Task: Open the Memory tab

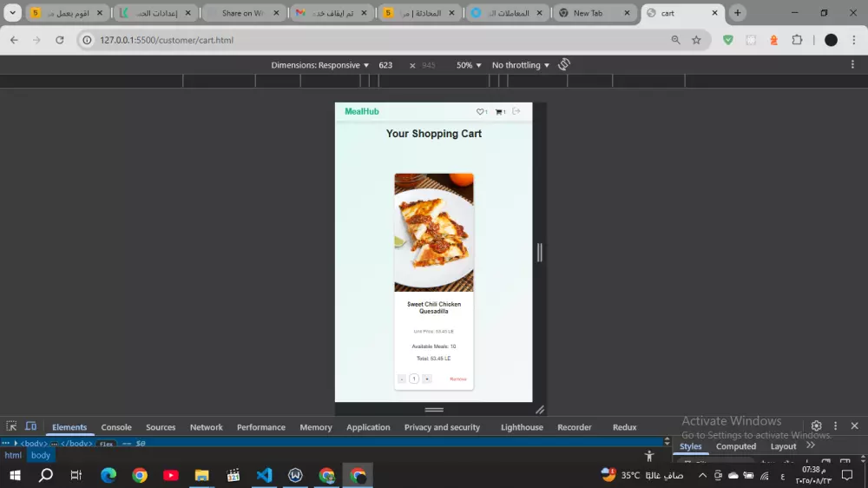Action: tap(316, 427)
